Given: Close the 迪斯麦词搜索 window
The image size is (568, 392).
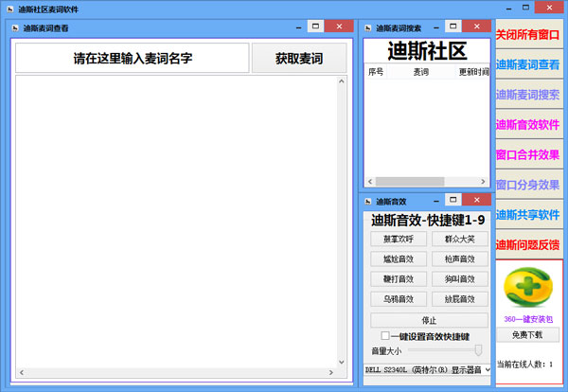Looking at the screenshot, I should [x=477, y=27].
